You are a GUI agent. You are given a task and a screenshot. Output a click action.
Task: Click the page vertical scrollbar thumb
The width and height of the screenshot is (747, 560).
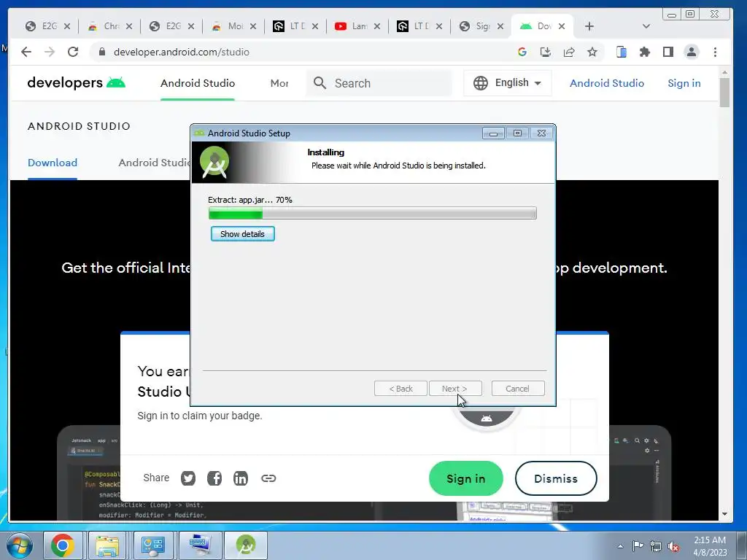pos(724,93)
